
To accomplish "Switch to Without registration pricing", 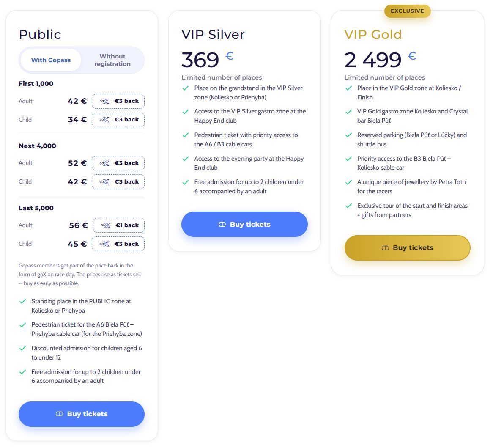I will pyautogui.click(x=112, y=60).
